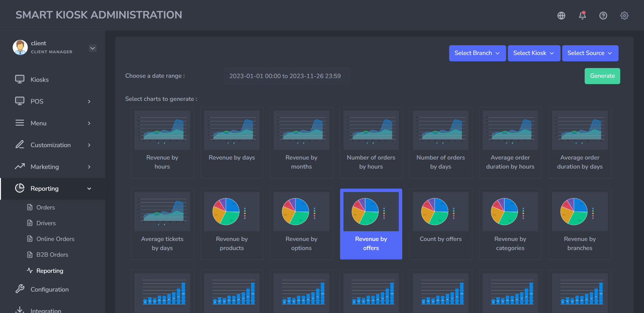This screenshot has height=313, width=644.
Task: Open notifications bell icon
Action: (582, 15)
